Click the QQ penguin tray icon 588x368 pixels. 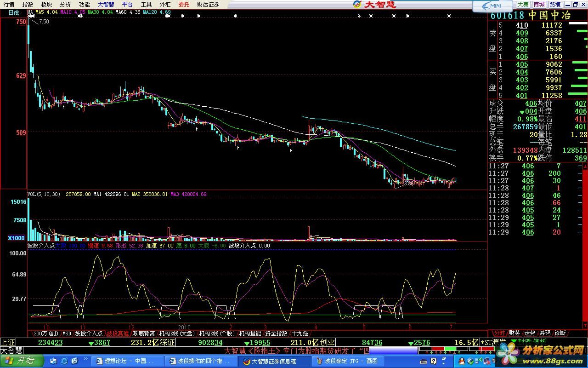pyautogui.click(x=462, y=361)
